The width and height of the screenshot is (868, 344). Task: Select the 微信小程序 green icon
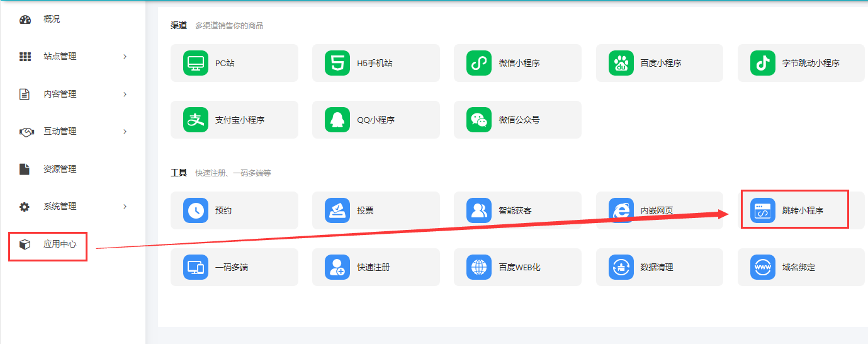[479, 63]
